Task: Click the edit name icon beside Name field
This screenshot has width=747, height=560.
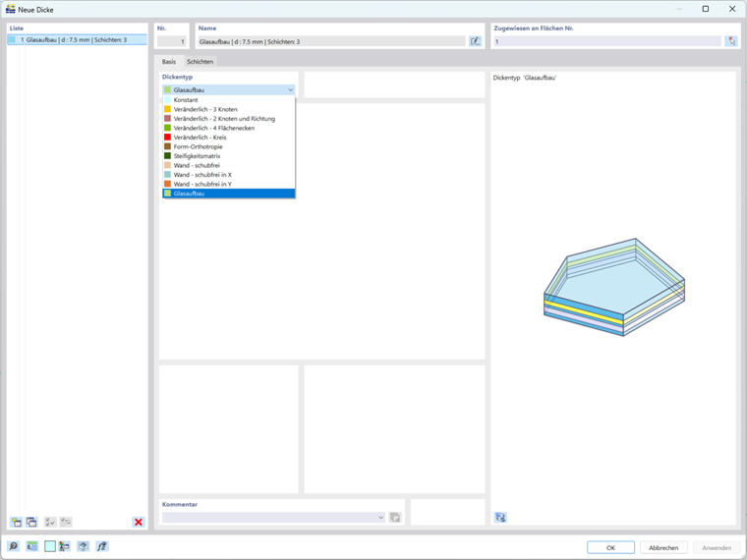Action: click(475, 41)
